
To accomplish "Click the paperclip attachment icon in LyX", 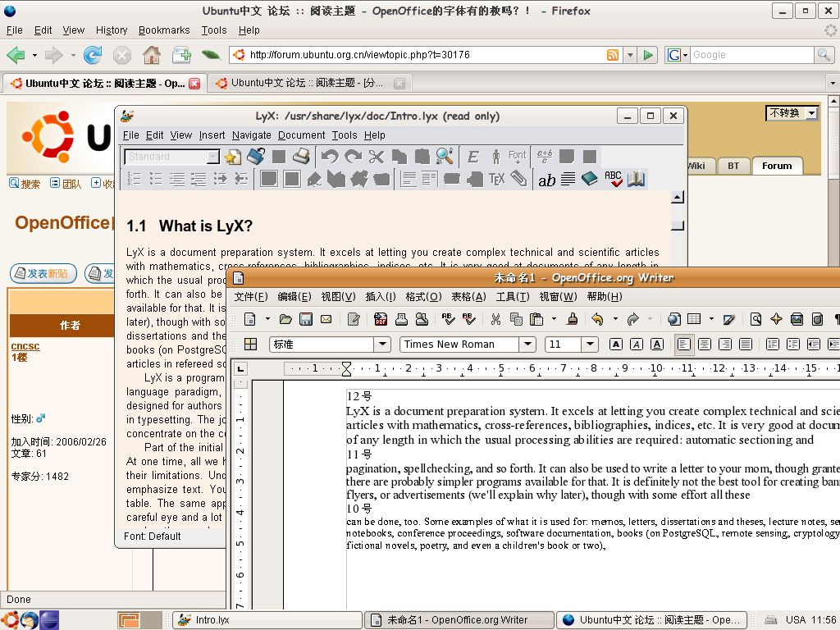I will pos(518,179).
